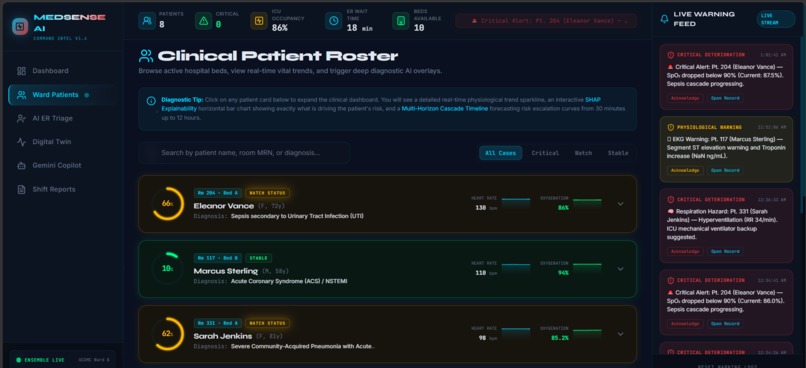
Task: Click the MedSense AI logo icon
Action: coord(20,26)
